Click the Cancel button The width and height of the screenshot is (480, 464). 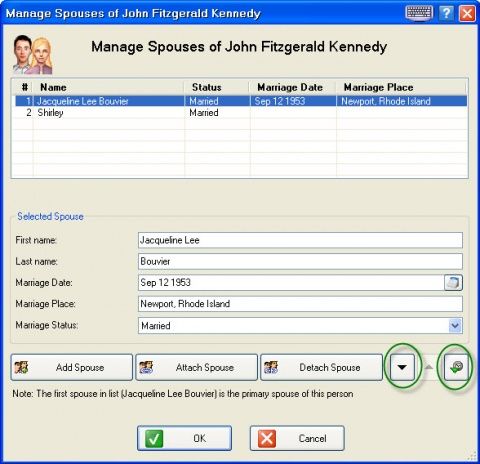point(297,438)
